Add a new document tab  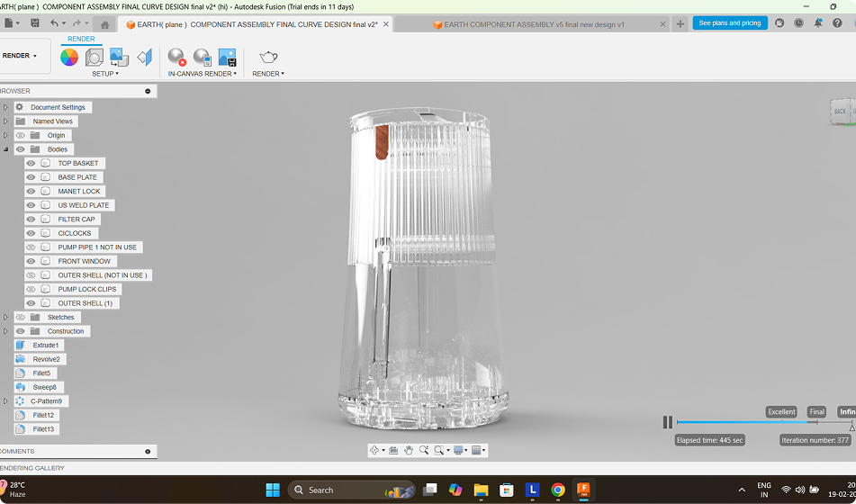click(x=680, y=24)
